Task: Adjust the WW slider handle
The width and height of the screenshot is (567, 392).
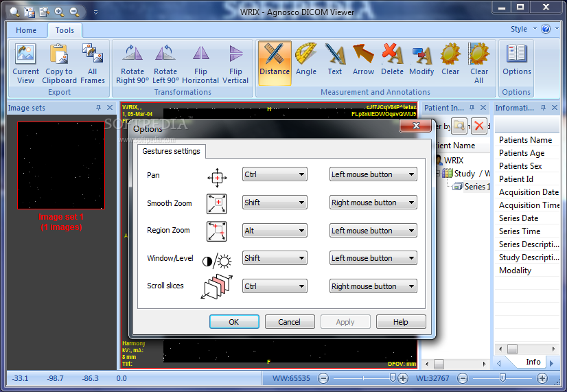Action: [393, 378]
